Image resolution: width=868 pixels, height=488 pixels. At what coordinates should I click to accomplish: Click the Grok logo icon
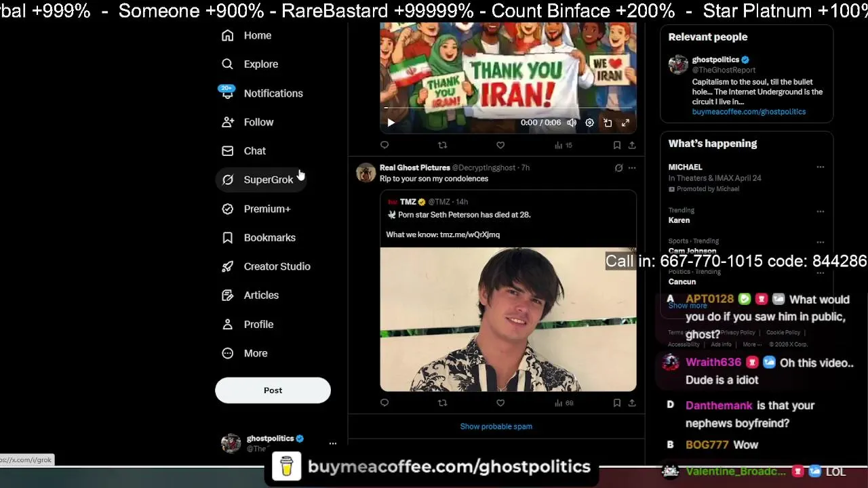(228, 180)
